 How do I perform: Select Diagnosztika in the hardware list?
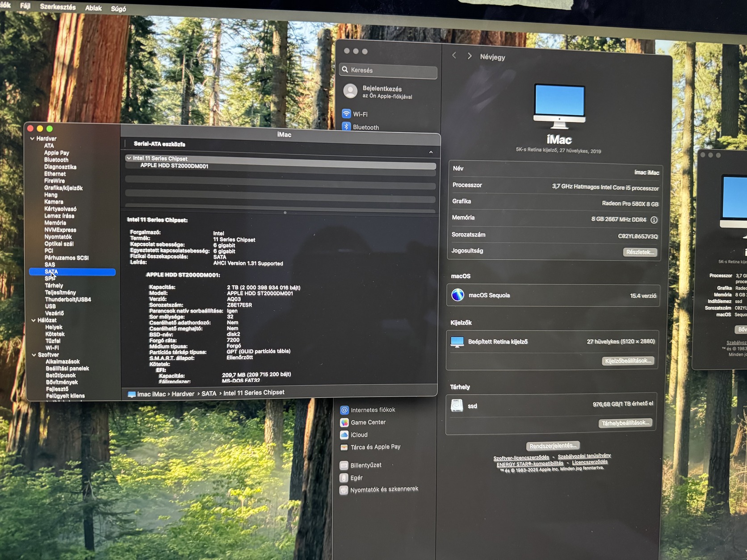(60, 167)
